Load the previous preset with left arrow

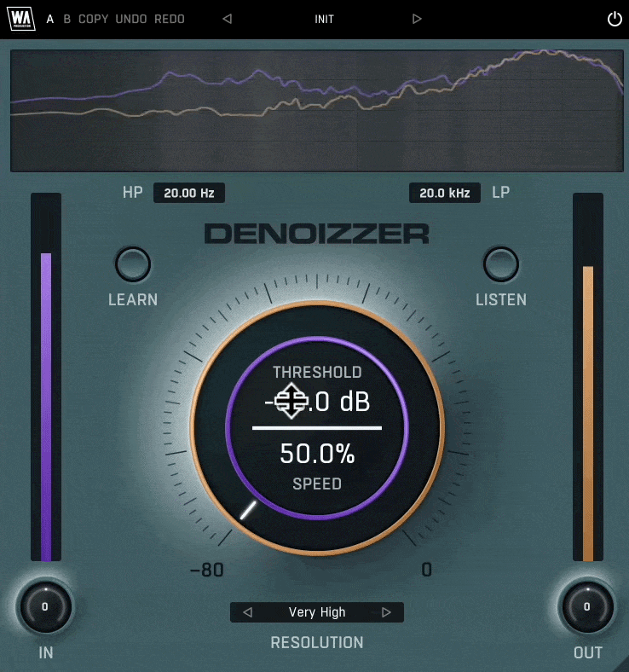point(228,19)
